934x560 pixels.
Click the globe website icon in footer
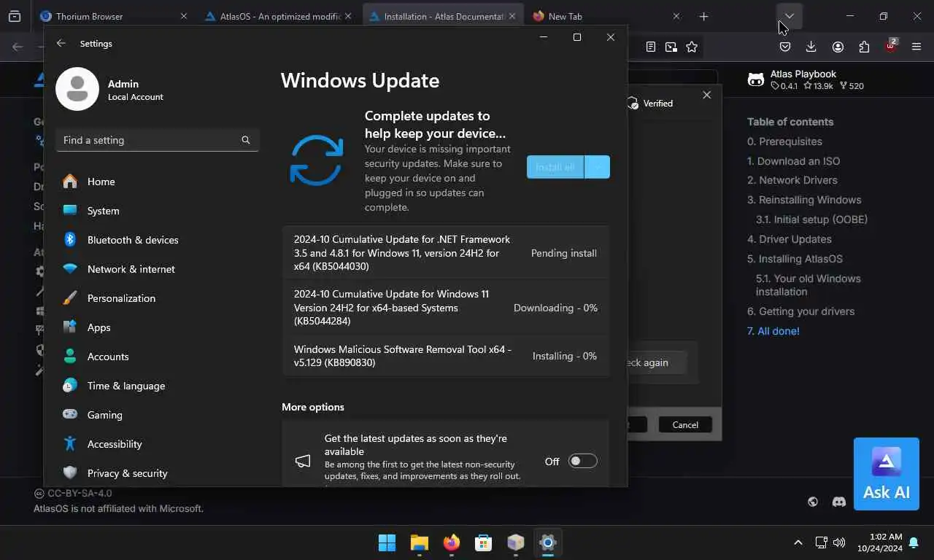pos(813,502)
